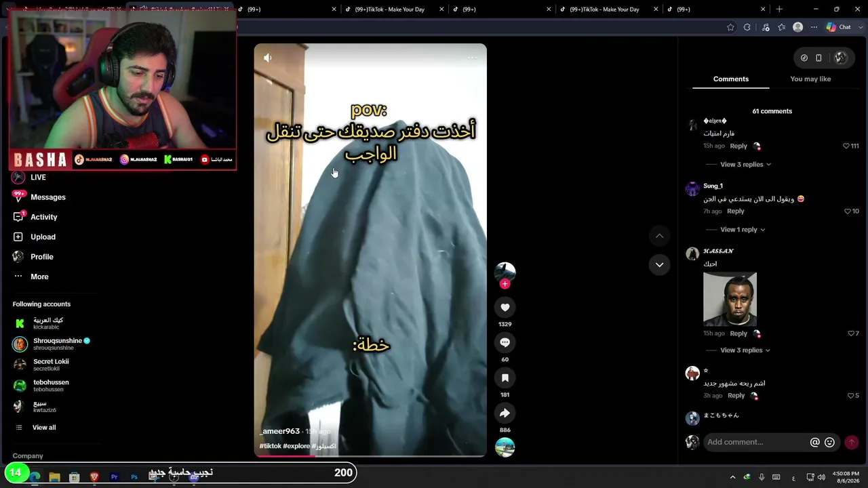
Task: Open browser Settings and more menu
Action: pos(814,27)
